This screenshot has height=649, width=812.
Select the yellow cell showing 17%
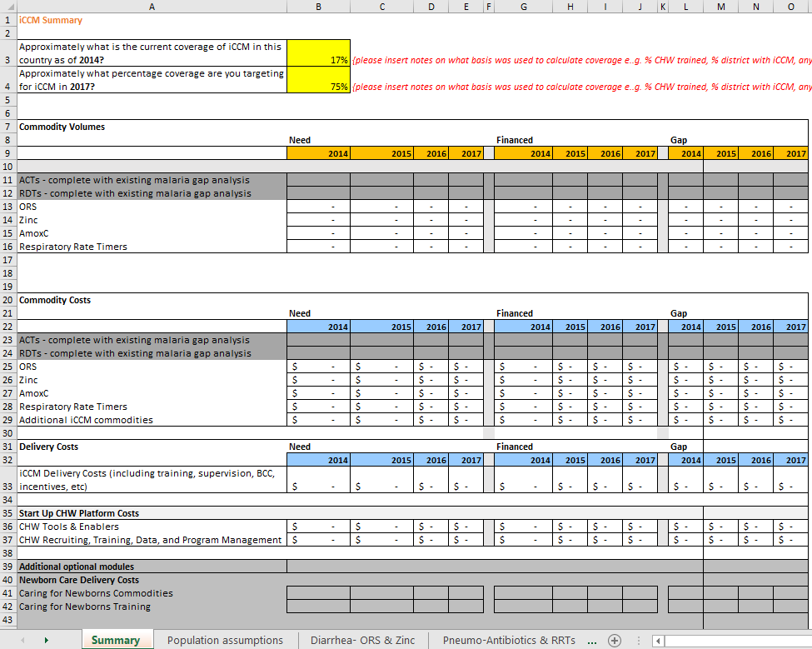point(318,53)
